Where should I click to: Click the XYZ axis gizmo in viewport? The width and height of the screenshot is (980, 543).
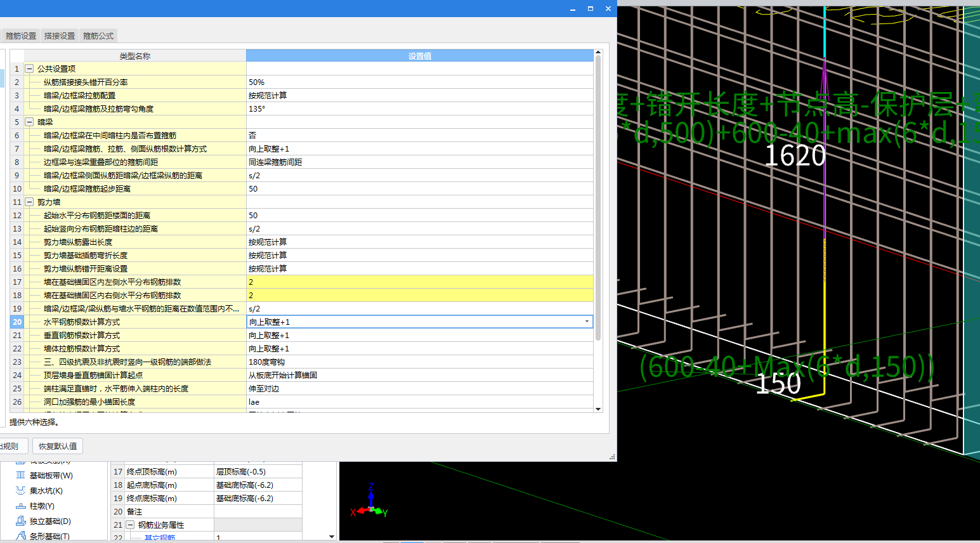(x=369, y=501)
